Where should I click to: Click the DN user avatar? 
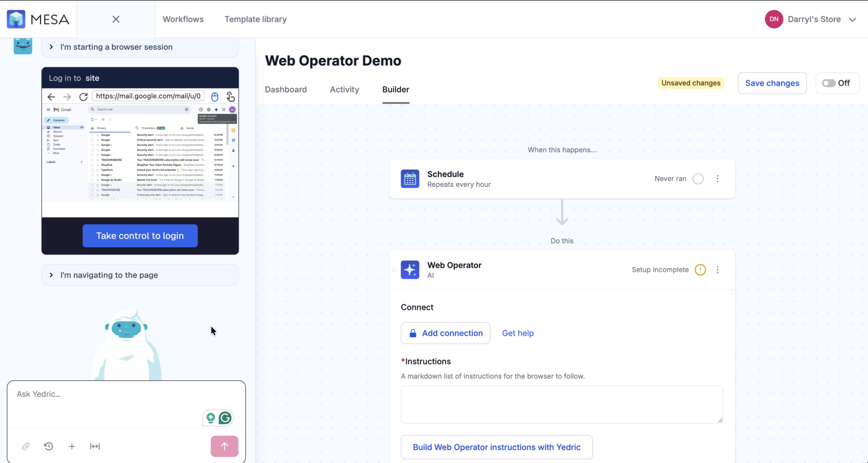click(774, 19)
